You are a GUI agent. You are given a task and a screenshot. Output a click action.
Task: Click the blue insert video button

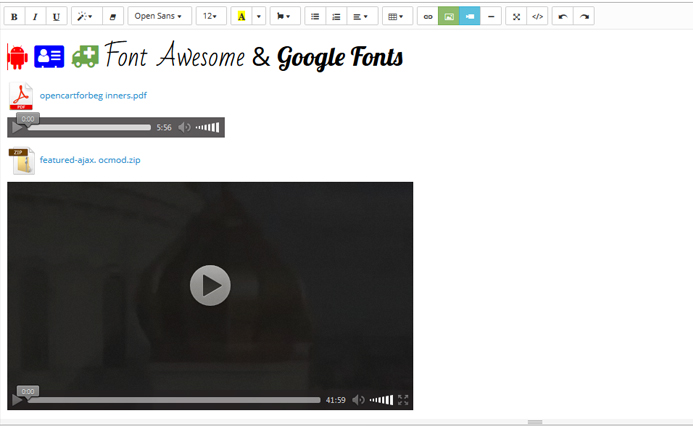pyautogui.click(x=470, y=16)
